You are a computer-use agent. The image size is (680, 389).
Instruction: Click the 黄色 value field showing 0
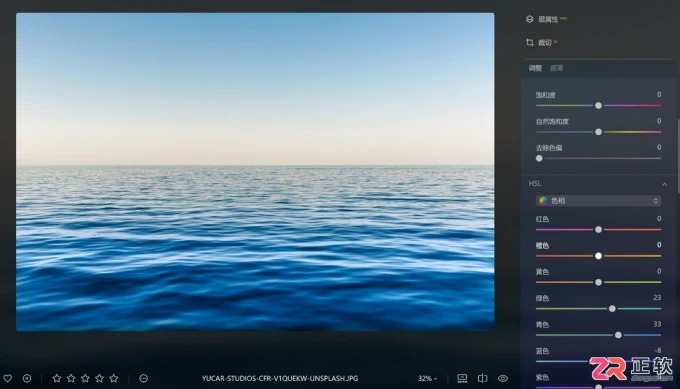[659, 271]
